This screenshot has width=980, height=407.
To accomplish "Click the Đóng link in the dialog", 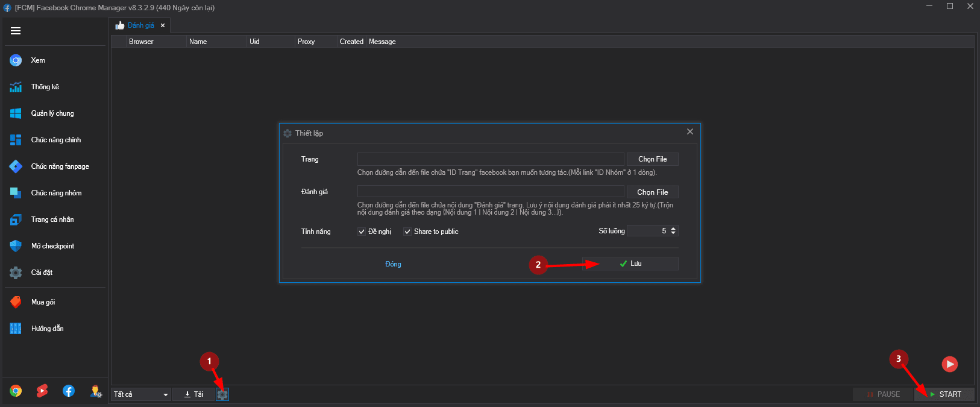I will (x=393, y=264).
